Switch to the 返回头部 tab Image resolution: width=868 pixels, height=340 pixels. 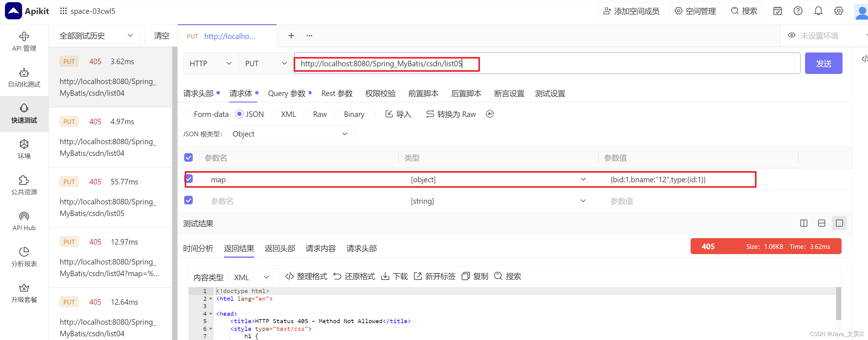pyautogui.click(x=279, y=248)
